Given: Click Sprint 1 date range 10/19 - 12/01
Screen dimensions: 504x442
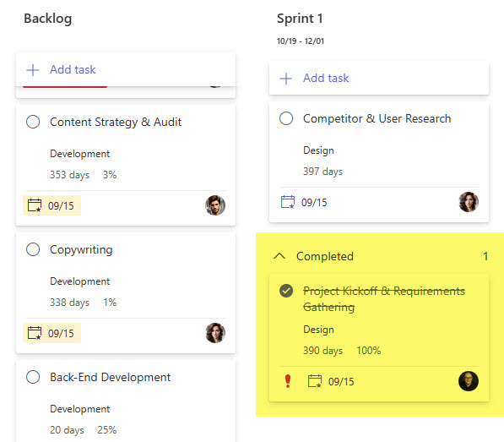Looking at the screenshot, I should click(x=301, y=41).
